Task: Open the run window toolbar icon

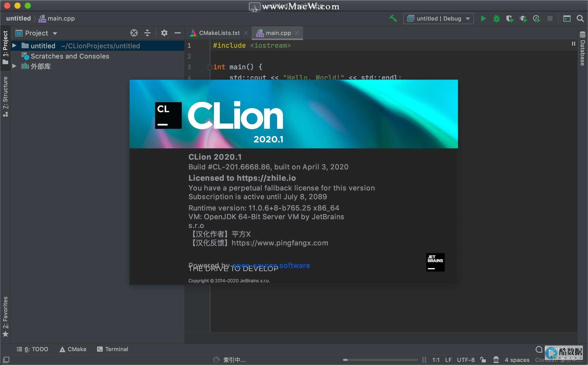Action: point(567,18)
